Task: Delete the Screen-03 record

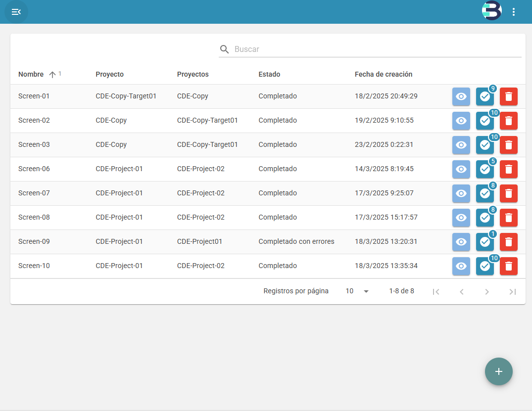Action: tap(509, 145)
